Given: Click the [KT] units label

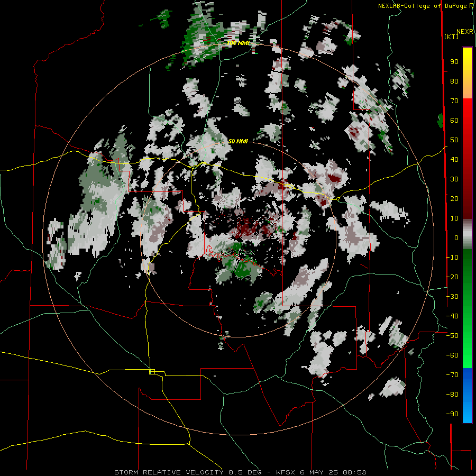Looking at the screenshot, I should (x=452, y=36).
